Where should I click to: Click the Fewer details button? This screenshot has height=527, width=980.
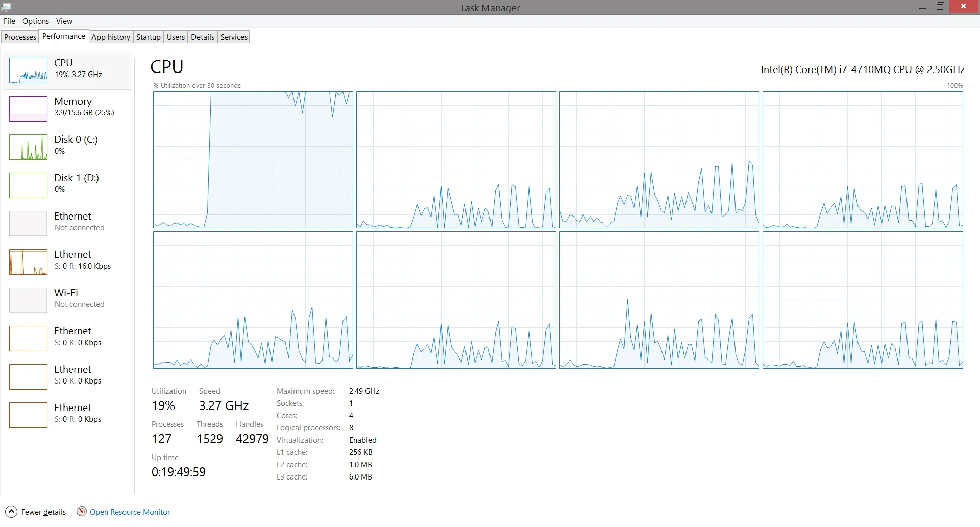tap(36, 512)
